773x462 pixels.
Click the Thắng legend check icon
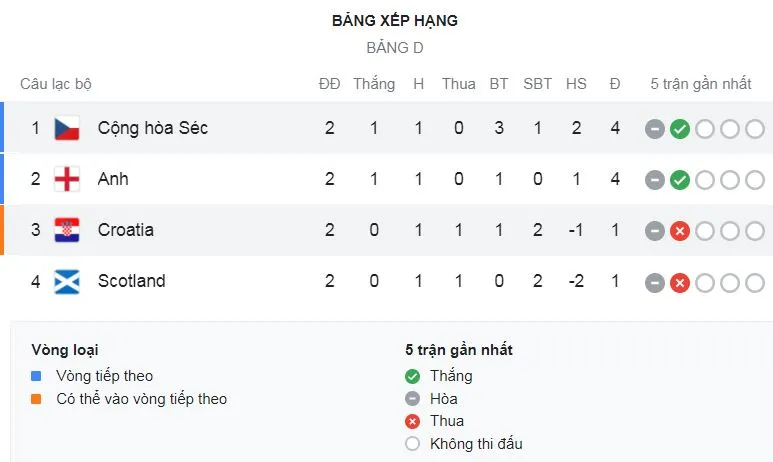click(x=412, y=376)
